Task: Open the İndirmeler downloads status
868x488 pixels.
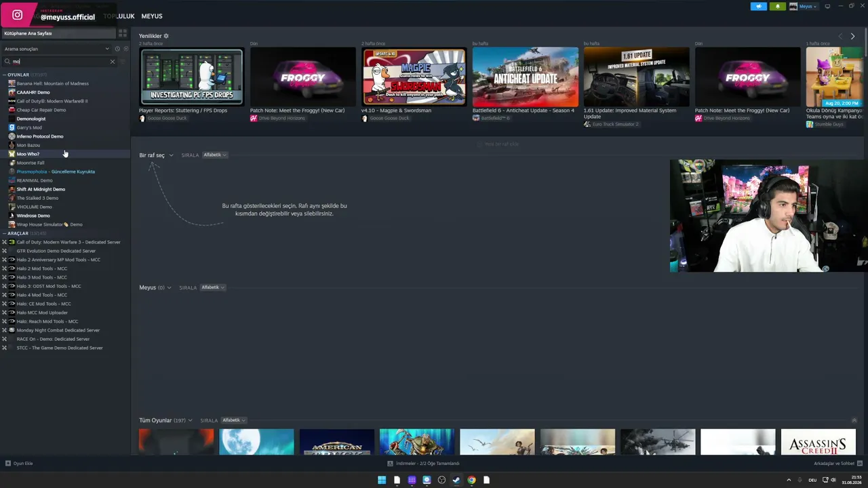Action: 424,464
